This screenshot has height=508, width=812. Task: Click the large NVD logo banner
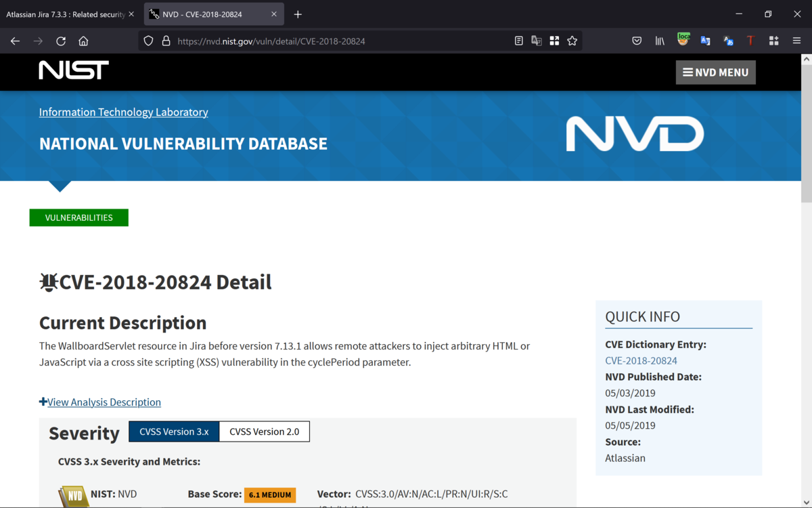635,133
